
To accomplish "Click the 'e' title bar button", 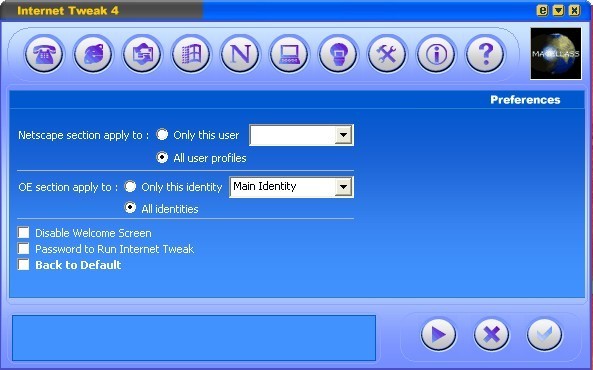I will 542,10.
